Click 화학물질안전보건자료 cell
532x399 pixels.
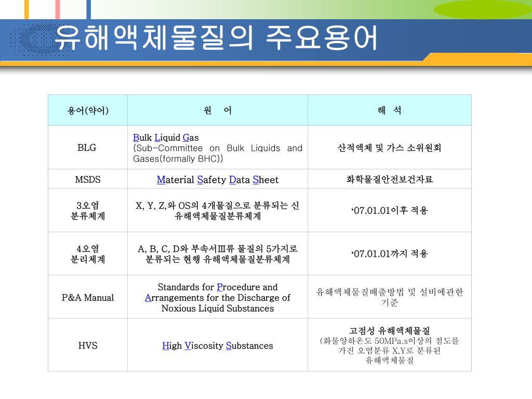[x=390, y=179]
